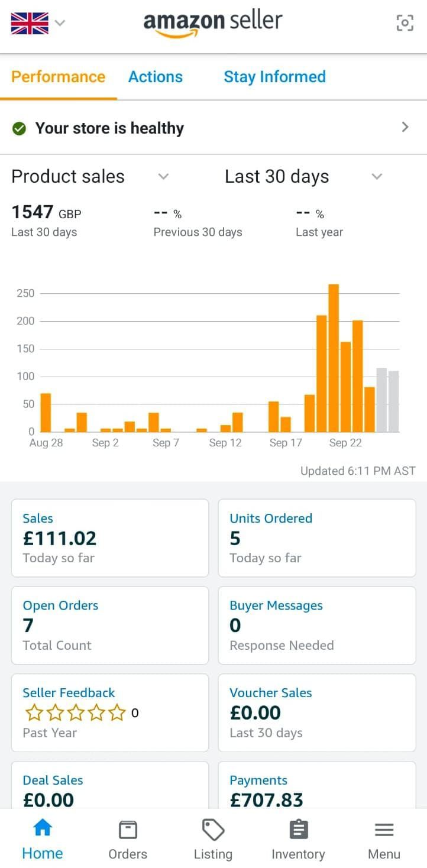Tap the green store health checkmark
This screenshot has height=868, width=427.
pyautogui.click(x=20, y=128)
